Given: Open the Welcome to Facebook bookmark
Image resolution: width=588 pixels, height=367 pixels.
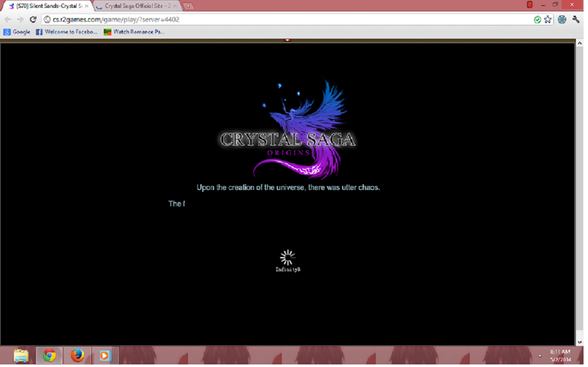Looking at the screenshot, I should pyautogui.click(x=67, y=32).
